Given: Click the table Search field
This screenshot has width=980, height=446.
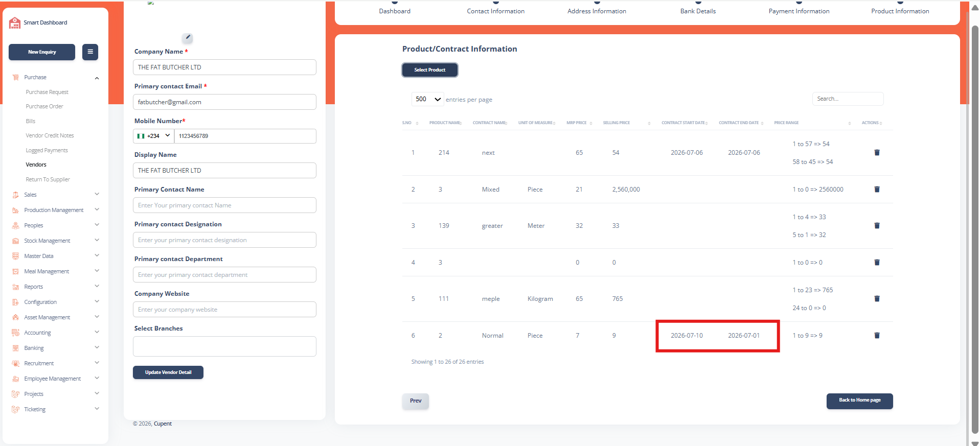Looking at the screenshot, I should click(848, 99).
